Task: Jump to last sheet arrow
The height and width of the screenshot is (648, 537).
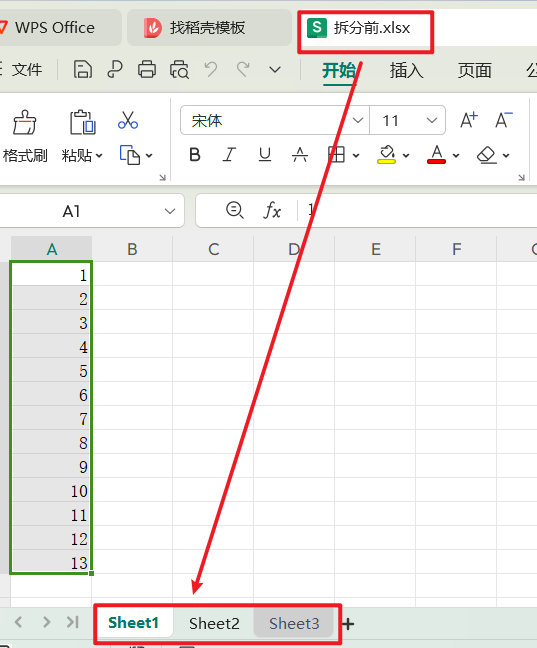Action: coord(73,622)
